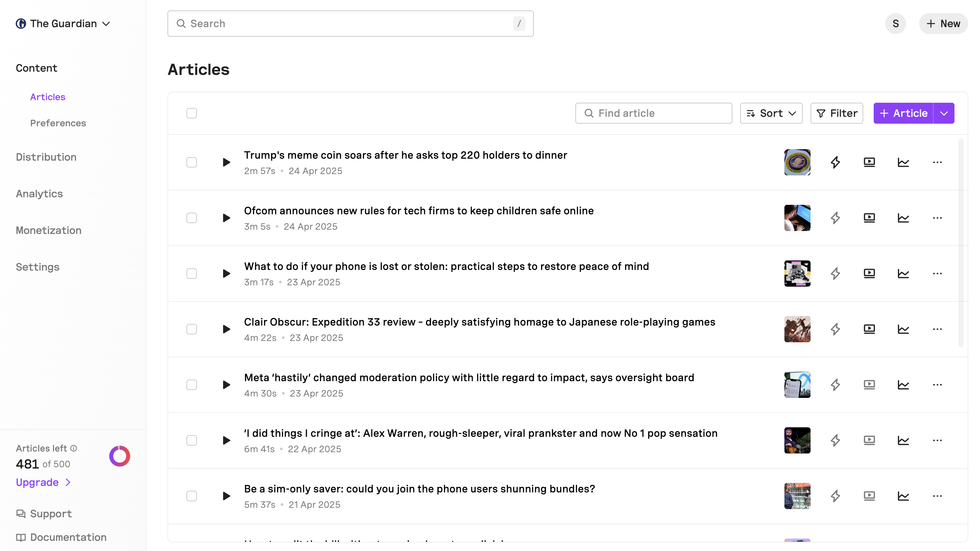980x551 pixels.
Task: Open video player icon for Trump's meme coin article
Action: [869, 163]
